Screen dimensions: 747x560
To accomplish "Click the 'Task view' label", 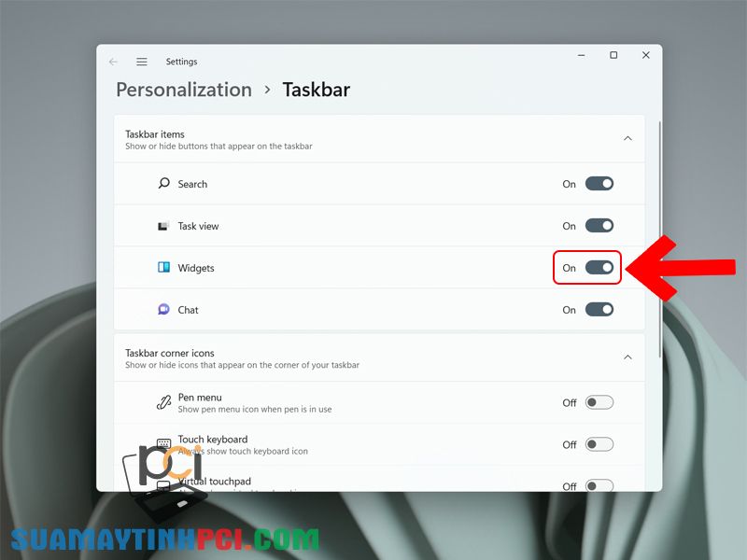I will (198, 226).
